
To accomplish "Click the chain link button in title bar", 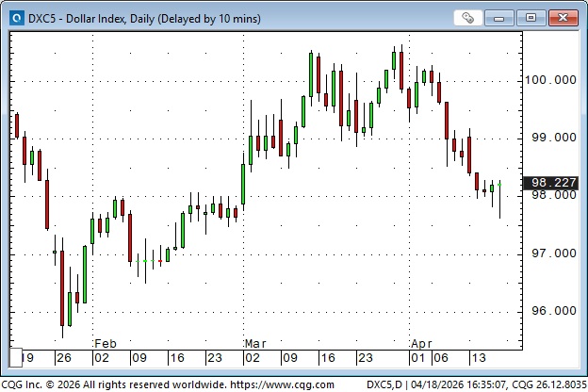I will [467, 18].
